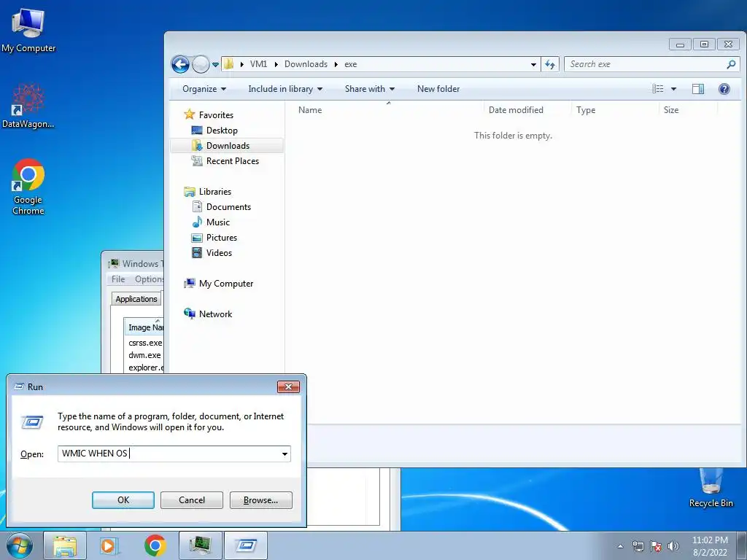Open My Computer desktop icon
This screenshot has height=560, width=747.
[x=28, y=29]
